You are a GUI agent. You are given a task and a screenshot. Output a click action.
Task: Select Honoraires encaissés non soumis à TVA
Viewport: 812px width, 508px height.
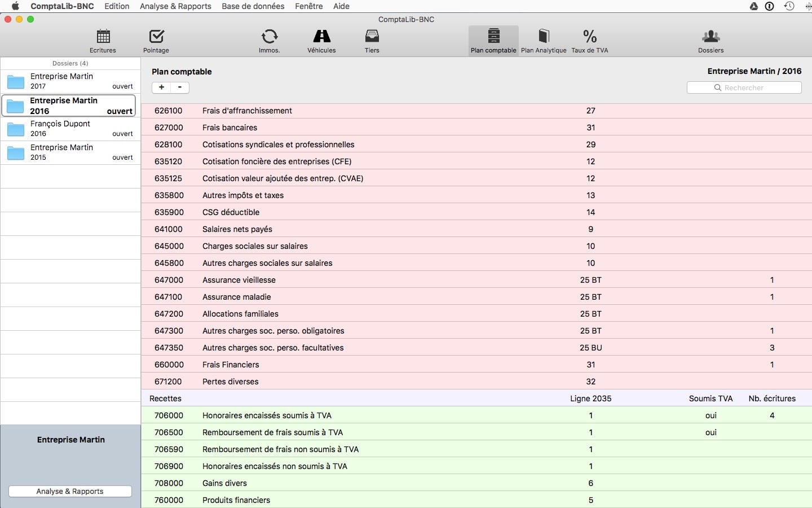pos(476,466)
